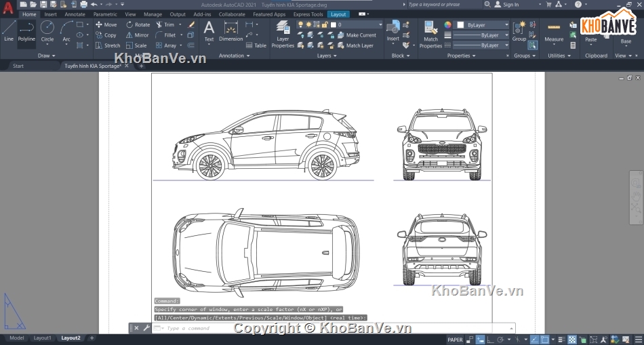The height and width of the screenshot is (345, 644).
Task: Click the Stretch tool
Action: [108, 45]
